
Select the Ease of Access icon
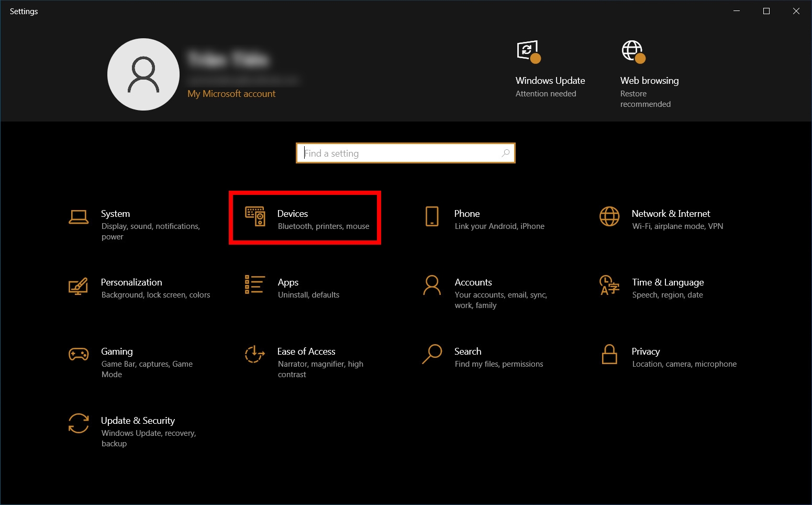[x=254, y=355]
